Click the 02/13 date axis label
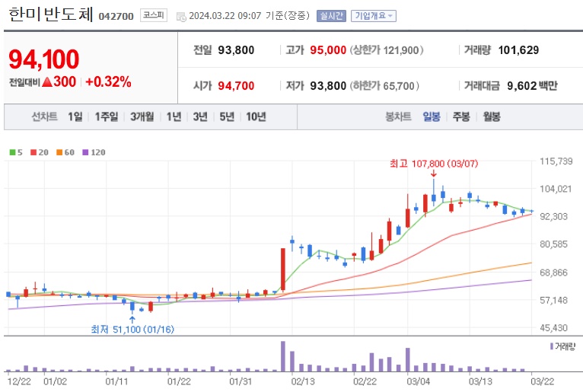The height and width of the screenshot is (392, 583). coord(303,381)
